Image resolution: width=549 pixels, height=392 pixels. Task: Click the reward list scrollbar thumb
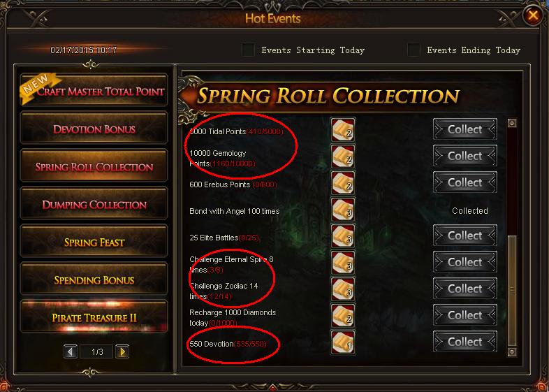(x=512, y=291)
